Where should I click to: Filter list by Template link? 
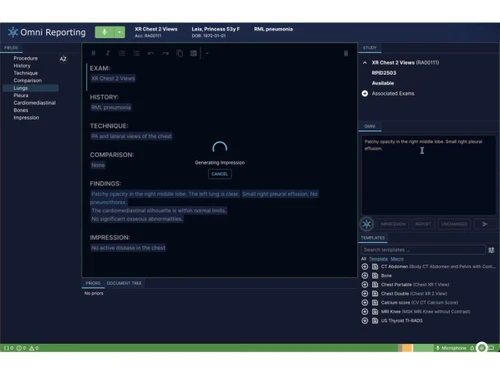378,259
